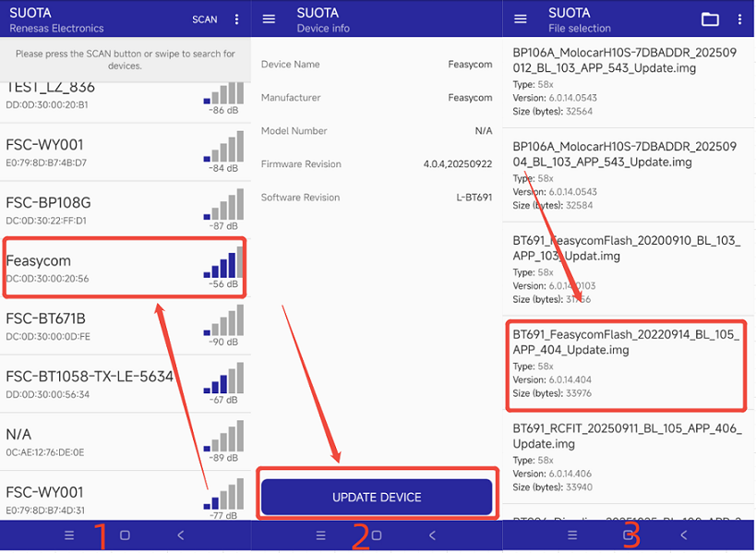Open the folder browser icon in File selection
The image size is (756, 553).
point(710,19)
